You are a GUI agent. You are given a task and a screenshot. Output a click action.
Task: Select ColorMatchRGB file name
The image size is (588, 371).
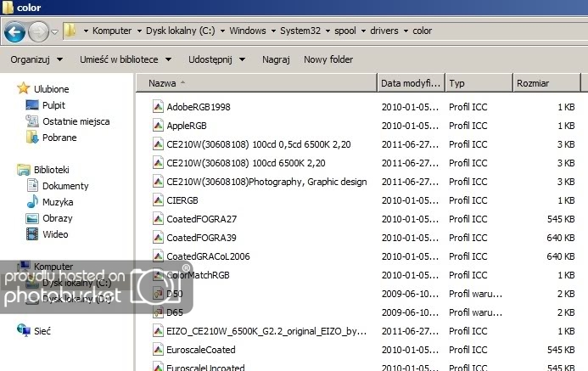pyautogui.click(x=198, y=275)
